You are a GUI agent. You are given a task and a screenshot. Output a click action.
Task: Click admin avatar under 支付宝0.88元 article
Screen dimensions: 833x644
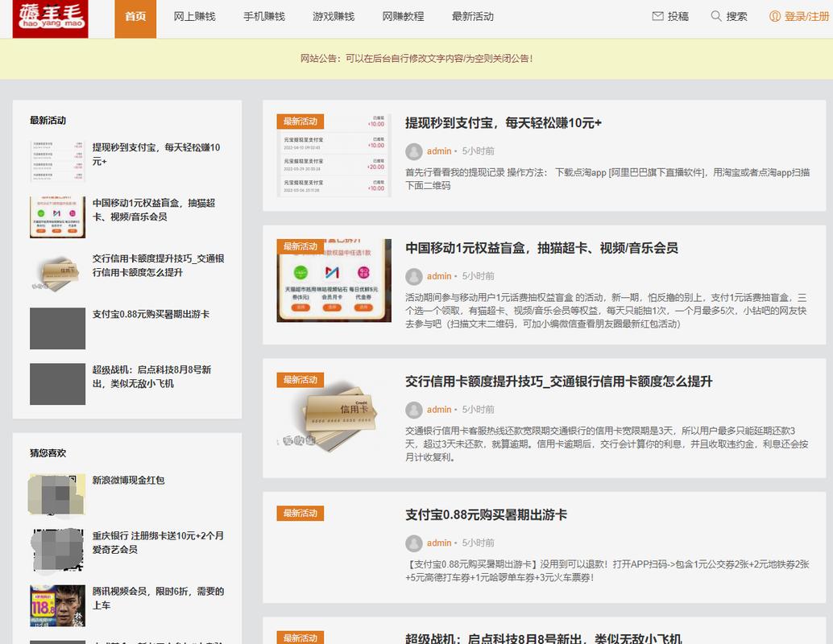414,543
